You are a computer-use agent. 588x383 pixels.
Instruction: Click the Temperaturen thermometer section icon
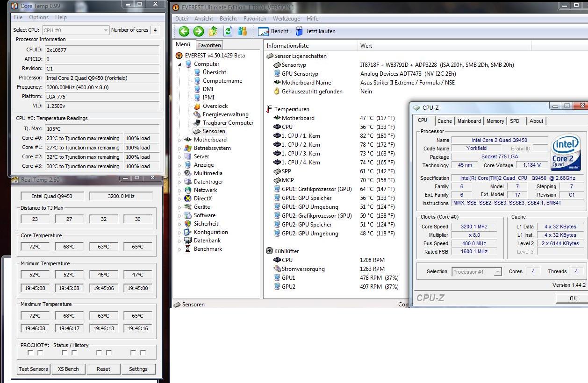269,109
